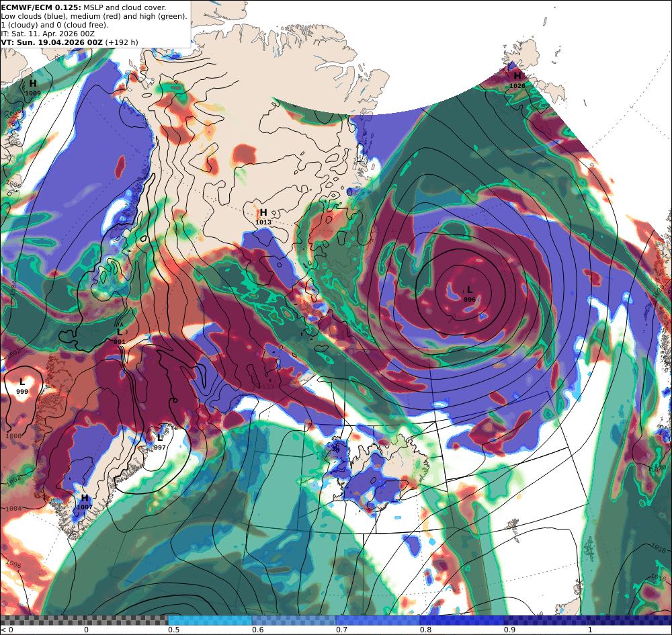Click the high pressure marker labeled 1013
This screenshot has width=672, height=635.
(263, 216)
